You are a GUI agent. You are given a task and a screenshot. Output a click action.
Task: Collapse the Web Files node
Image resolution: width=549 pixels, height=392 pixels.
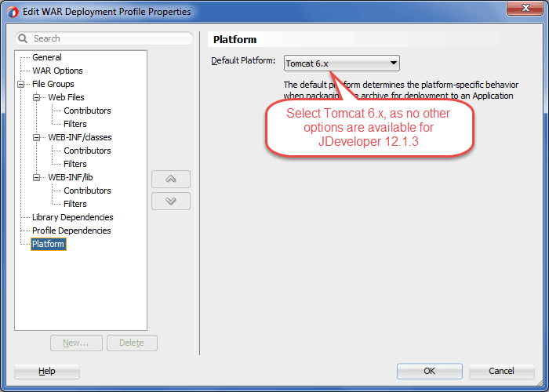pos(37,97)
